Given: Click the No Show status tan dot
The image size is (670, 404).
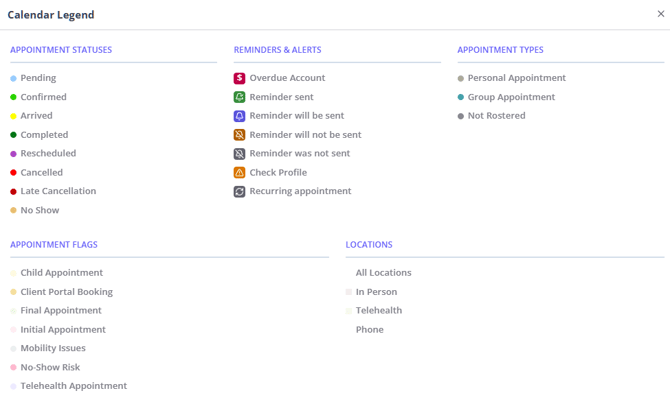Looking at the screenshot, I should pyautogui.click(x=13, y=210).
